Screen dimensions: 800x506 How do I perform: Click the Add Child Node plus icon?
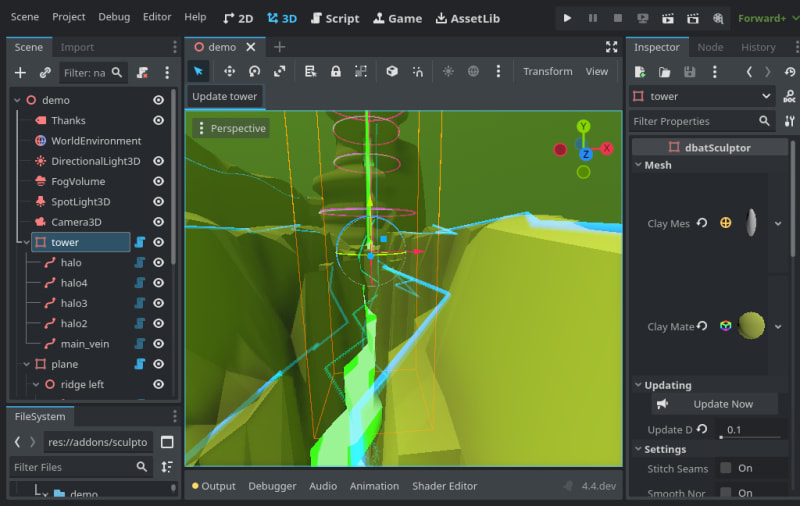point(20,72)
